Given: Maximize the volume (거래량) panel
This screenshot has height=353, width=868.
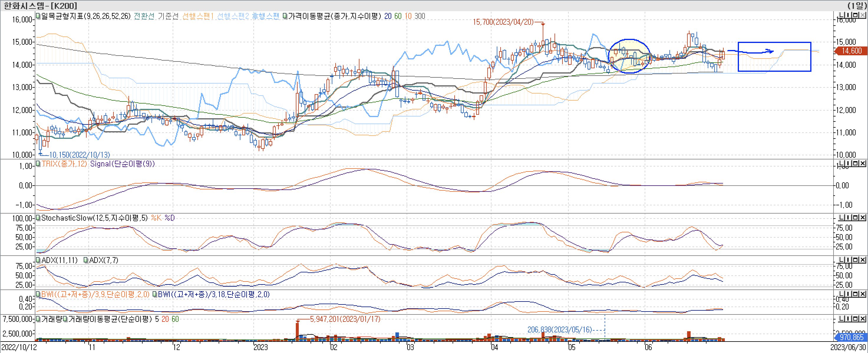Looking at the screenshot, I should point(856,318).
